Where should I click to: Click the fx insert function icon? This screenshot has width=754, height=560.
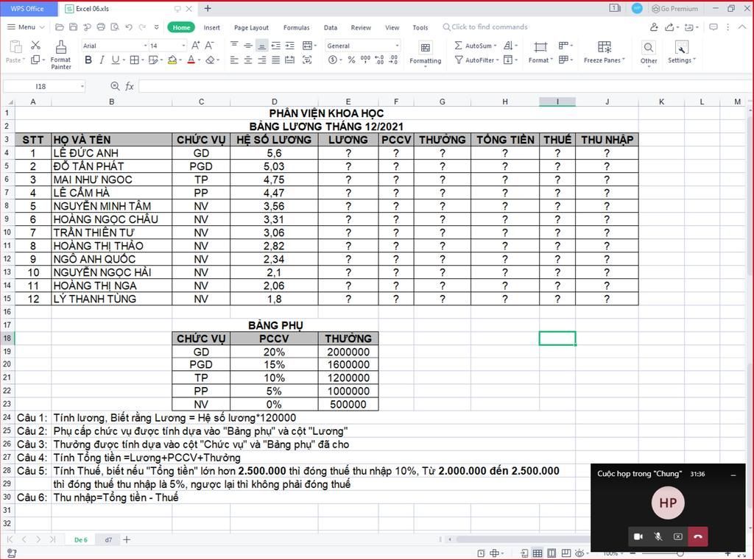[130, 86]
